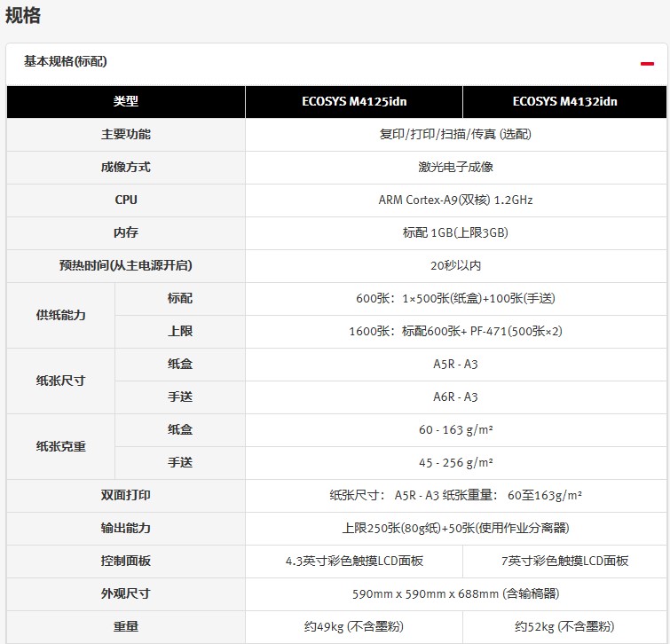Click the CPU row label
This screenshot has width=670, height=644.
(126, 200)
